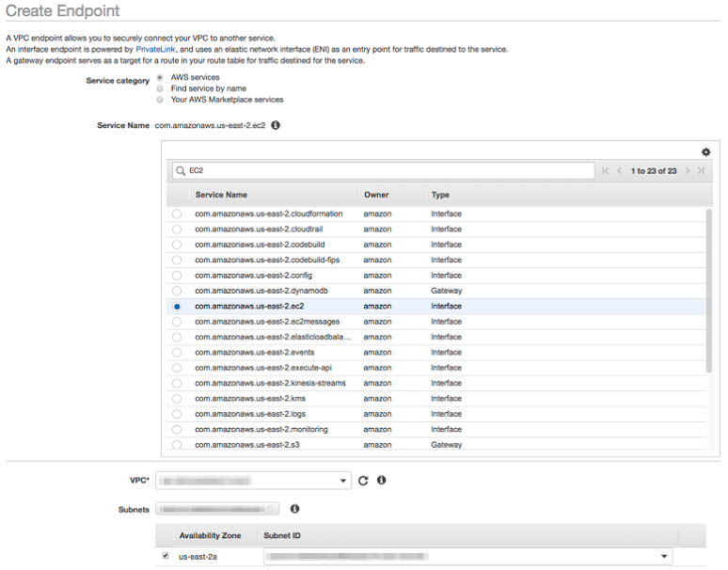Select the s3 gateway service radio

point(177,445)
